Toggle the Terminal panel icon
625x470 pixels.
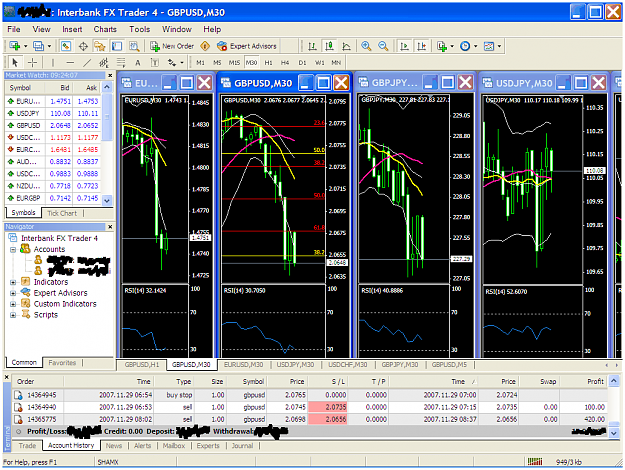(x=117, y=46)
